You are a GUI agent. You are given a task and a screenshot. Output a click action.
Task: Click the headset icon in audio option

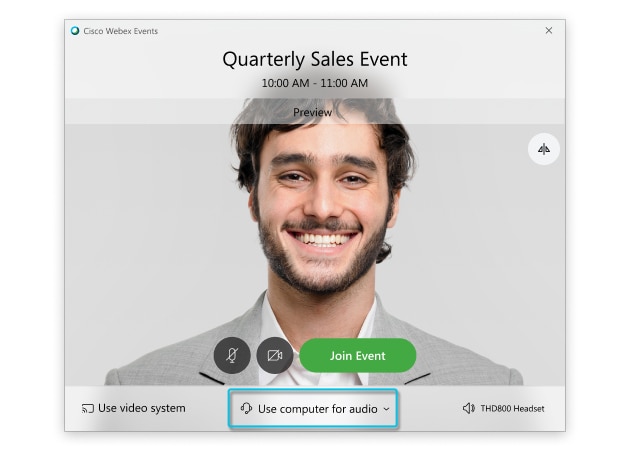pyautogui.click(x=246, y=408)
